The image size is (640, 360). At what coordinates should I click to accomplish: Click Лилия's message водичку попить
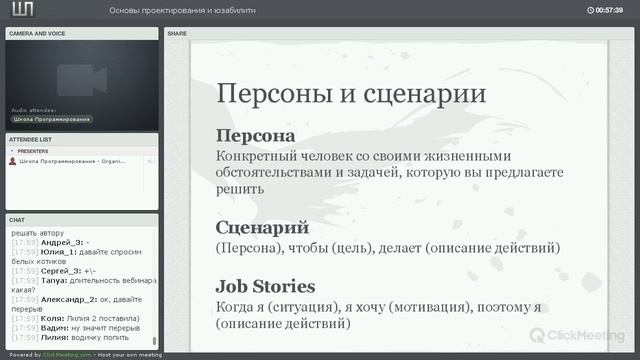point(70,338)
